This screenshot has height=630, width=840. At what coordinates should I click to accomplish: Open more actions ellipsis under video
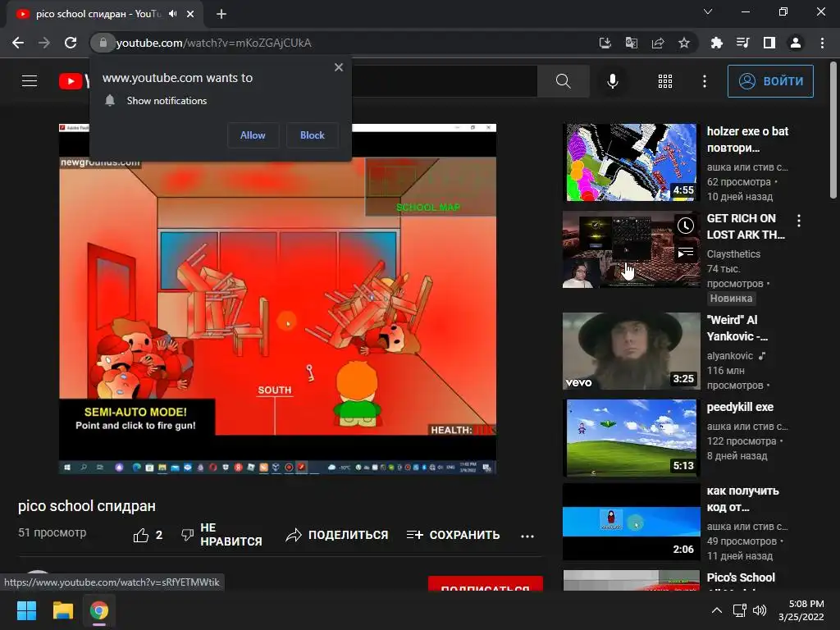click(x=527, y=536)
